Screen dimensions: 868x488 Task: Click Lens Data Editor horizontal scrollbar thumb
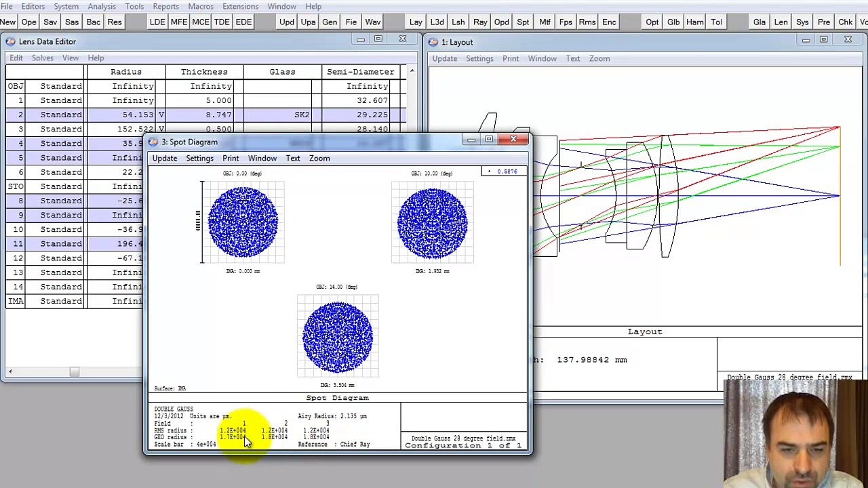[x=75, y=371]
